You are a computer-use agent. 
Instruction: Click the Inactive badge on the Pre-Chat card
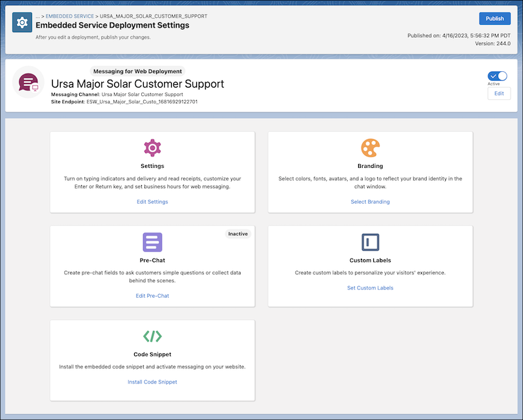[x=237, y=234]
